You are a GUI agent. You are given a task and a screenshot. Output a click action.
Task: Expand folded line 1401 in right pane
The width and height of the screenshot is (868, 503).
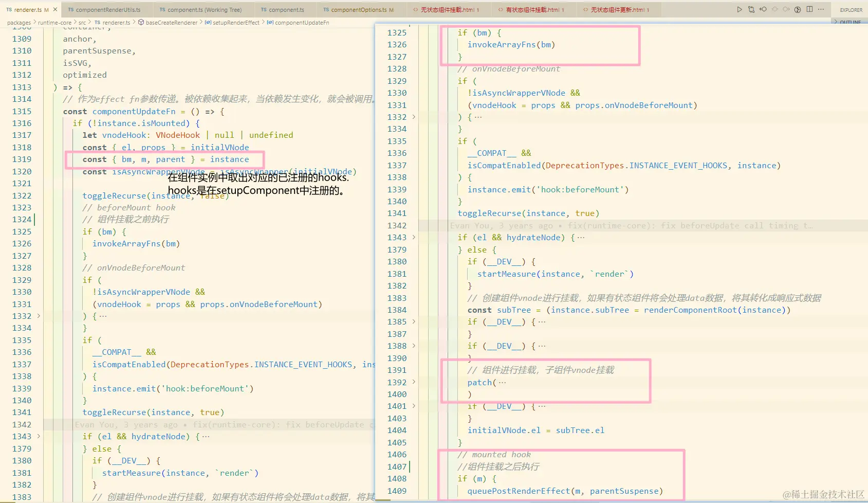point(414,406)
